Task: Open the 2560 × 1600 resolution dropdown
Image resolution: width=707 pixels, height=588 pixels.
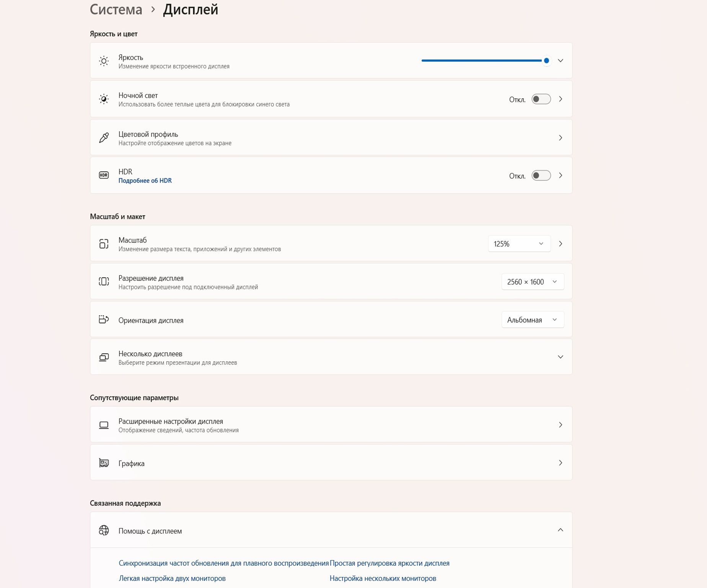Action: coord(532,282)
